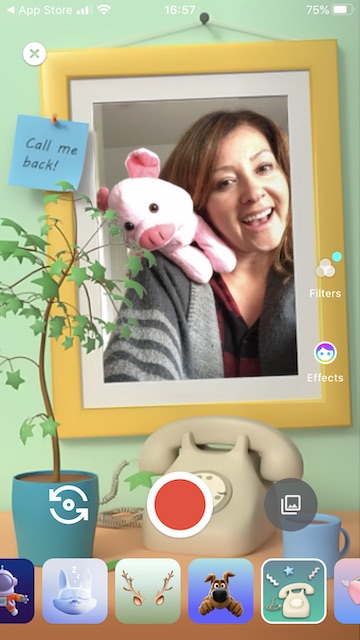
Task: Tap the Wi-Fi icon in status bar
Action: point(104,10)
